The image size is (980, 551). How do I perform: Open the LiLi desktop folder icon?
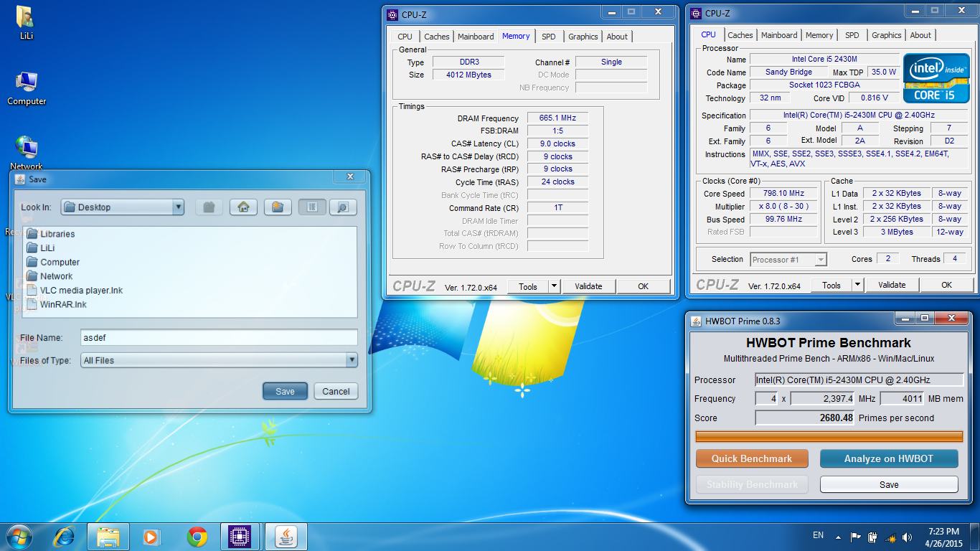(x=26, y=23)
